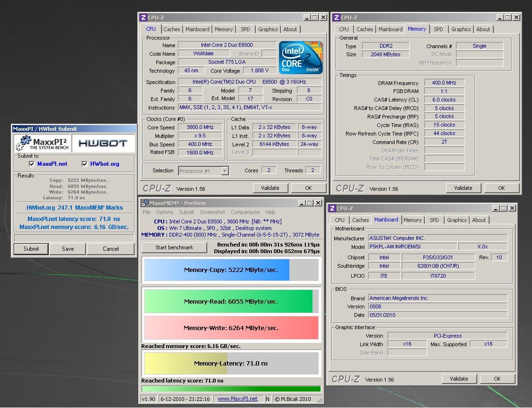Click the CPU-Z icon in Mainboard window title
Image resolution: width=532 pixels, height=408 pixels.
[x=332, y=208]
